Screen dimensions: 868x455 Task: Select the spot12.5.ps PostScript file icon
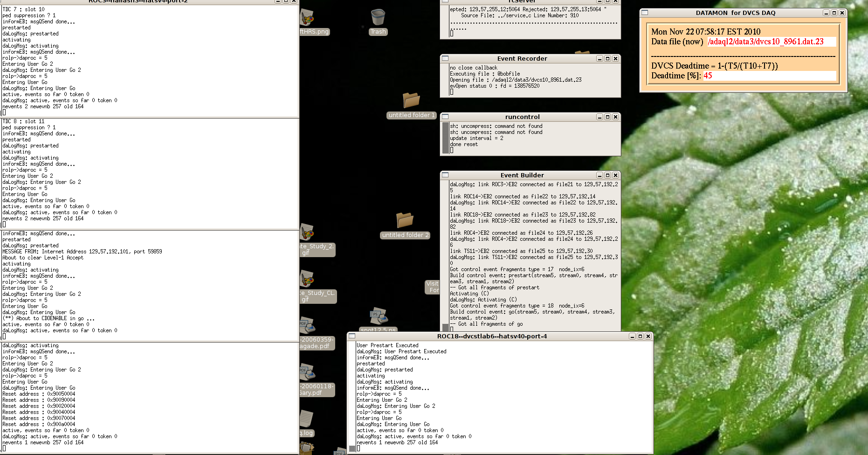(x=379, y=316)
